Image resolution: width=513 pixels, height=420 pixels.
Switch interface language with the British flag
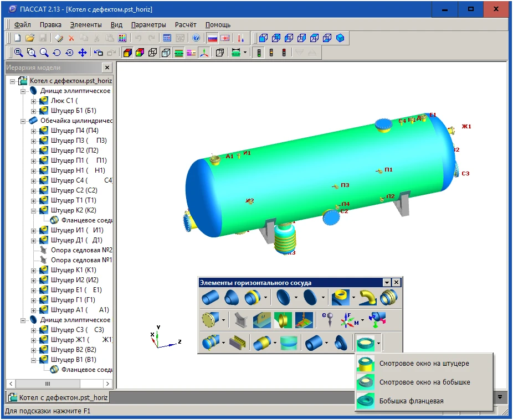point(225,38)
